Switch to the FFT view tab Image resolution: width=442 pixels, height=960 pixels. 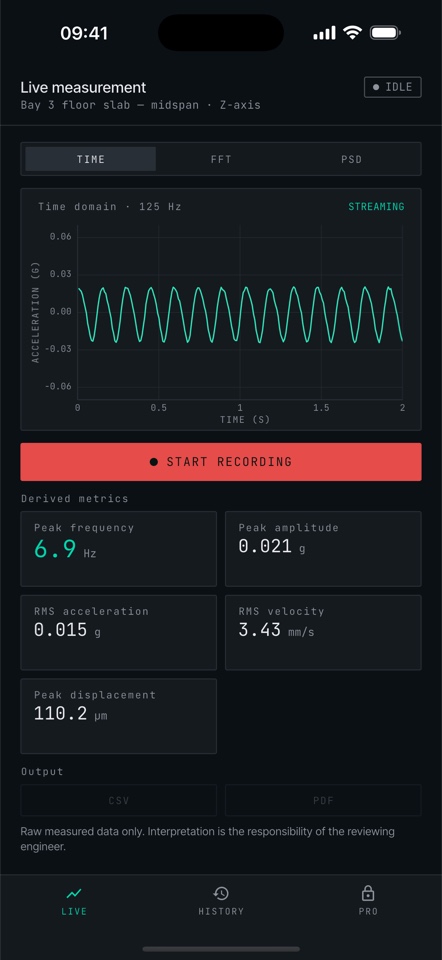point(221,159)
